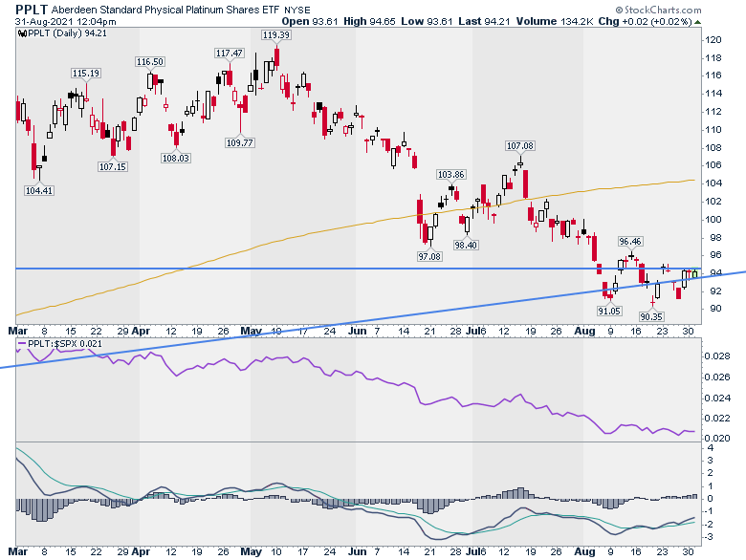Select the 103.86 high price label
The height and width of the screenshot is (560, 746).
coord(451,175)
